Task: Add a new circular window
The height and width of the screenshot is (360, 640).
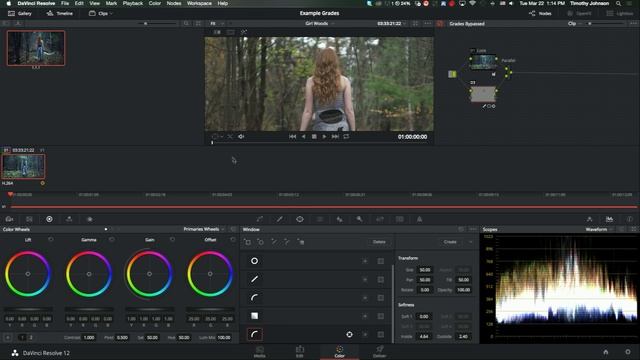Action: (260, 242)
